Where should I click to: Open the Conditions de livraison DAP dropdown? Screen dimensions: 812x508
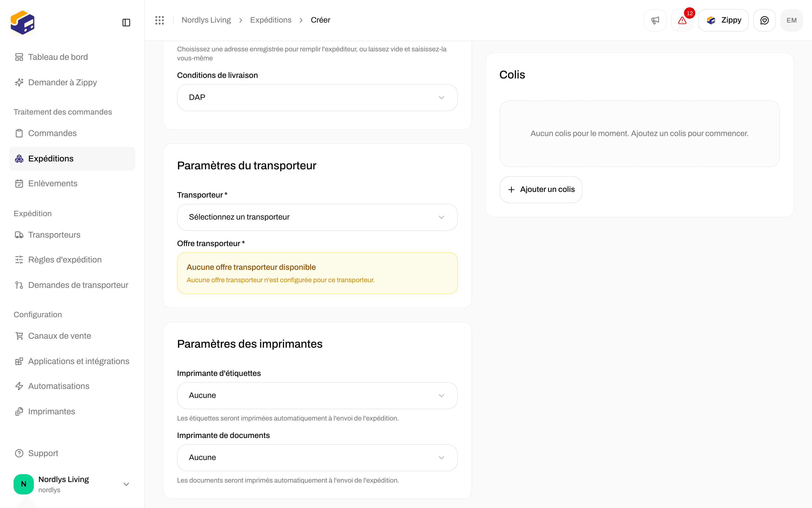317,97
